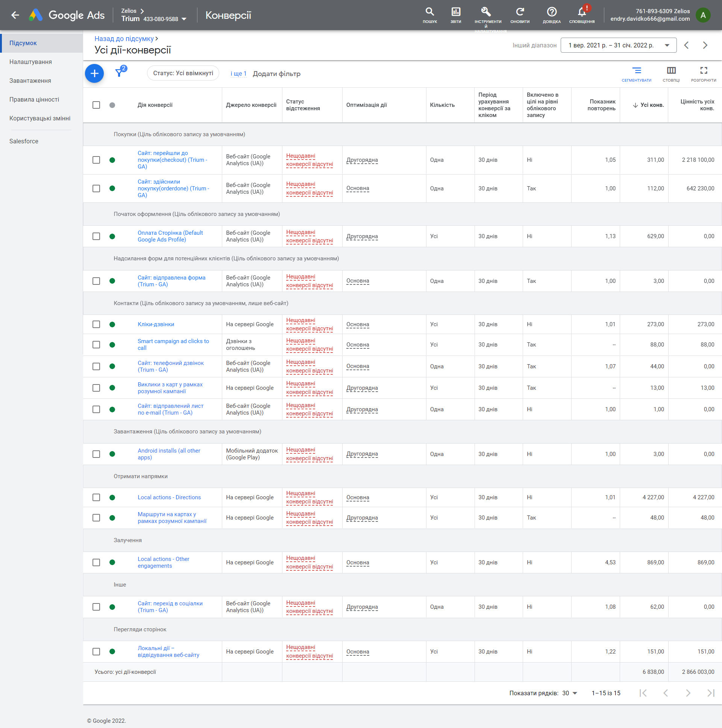722x728 pixels.
Task: Open Налаштування in the sidebar
Action: (x=41, y=62)
